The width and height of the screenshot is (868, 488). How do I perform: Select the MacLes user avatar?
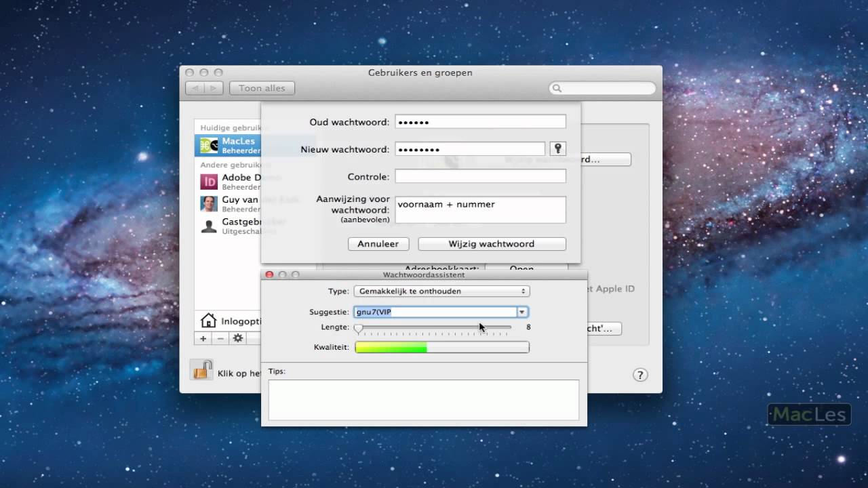click(209, 146)
